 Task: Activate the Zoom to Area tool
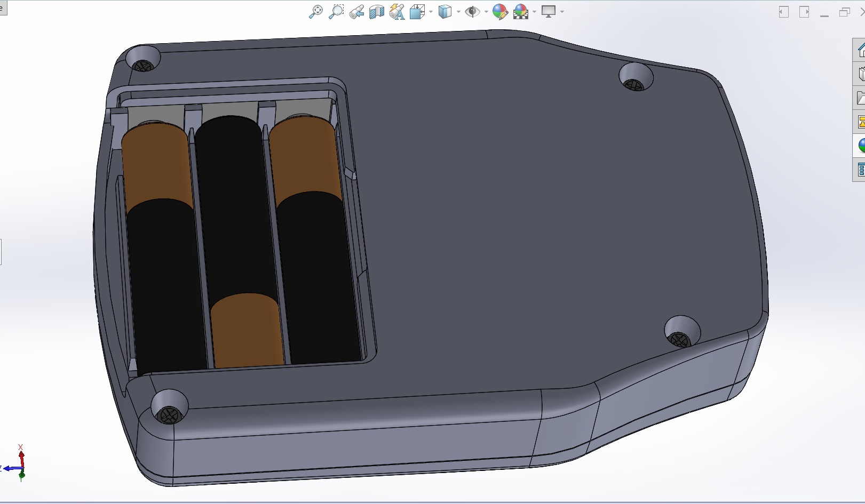pyautogui.click(x=336, y=12)
